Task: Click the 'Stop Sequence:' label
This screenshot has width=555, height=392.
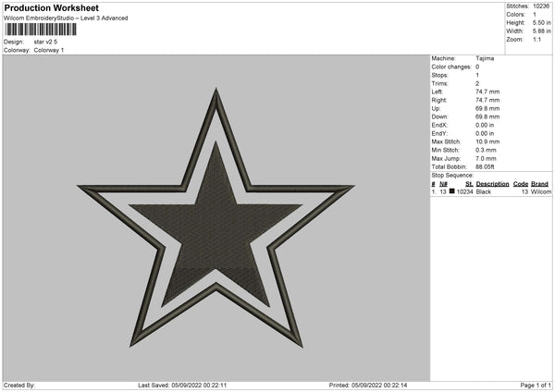Action: pyautogui.click(x=452, y=175)
